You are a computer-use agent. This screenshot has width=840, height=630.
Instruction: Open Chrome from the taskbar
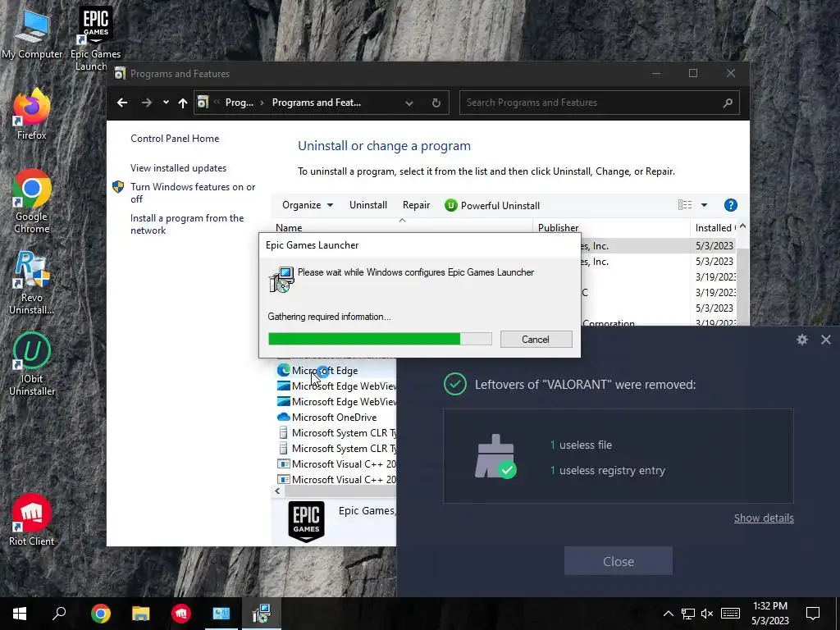pos(100,614)
